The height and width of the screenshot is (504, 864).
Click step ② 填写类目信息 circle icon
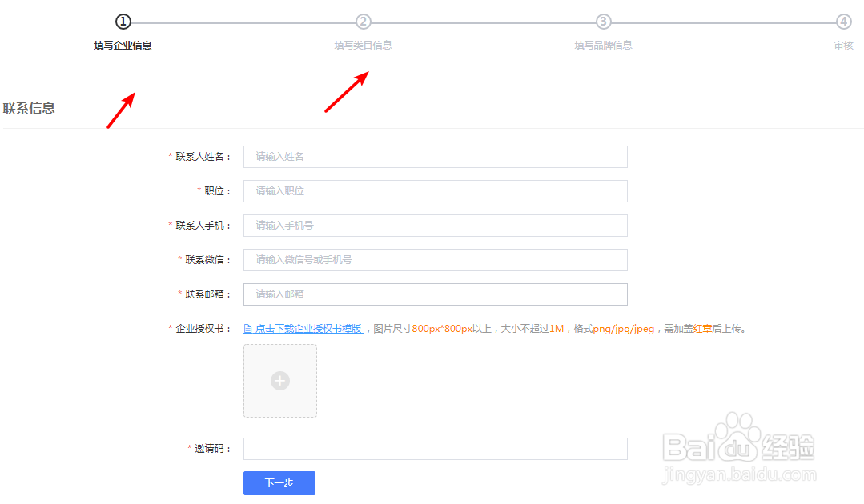[x=363, y=22]
